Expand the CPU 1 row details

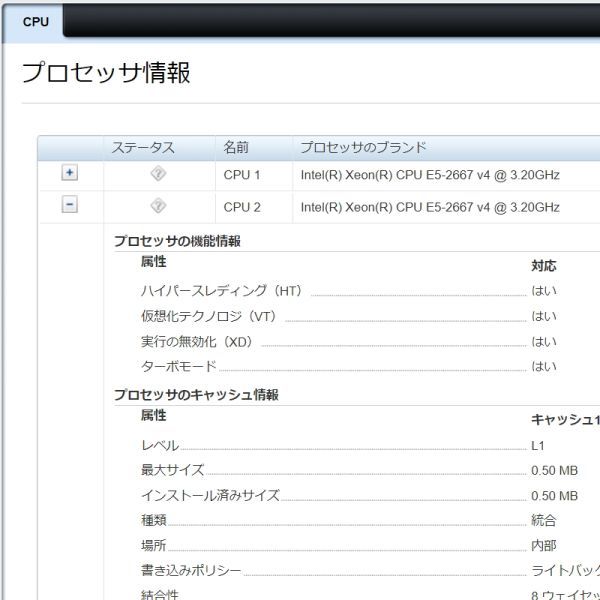[x=70, y=173]
